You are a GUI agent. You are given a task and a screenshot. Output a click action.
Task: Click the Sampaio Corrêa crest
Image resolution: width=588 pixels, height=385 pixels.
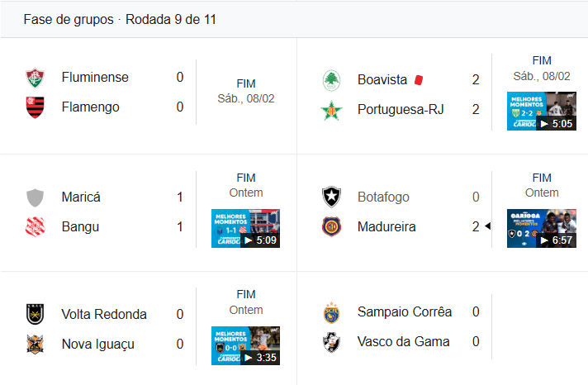[x=331, y=312]
